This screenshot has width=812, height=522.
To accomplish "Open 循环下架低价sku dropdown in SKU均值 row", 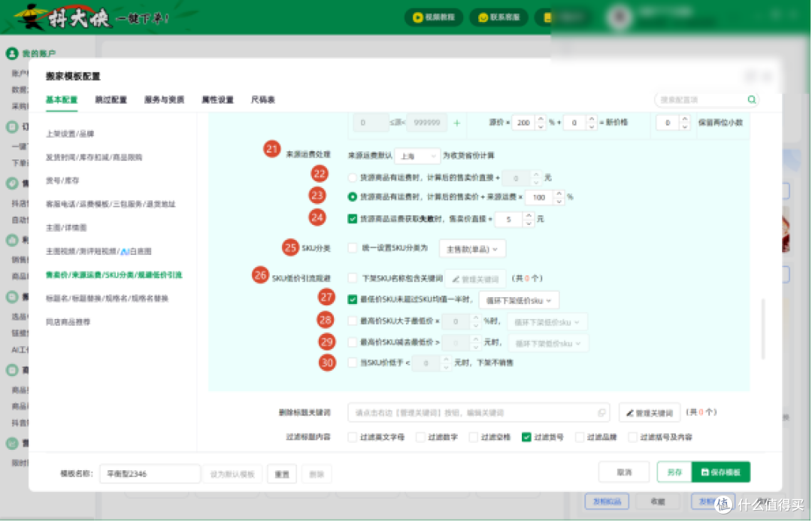I will (519, 300).
